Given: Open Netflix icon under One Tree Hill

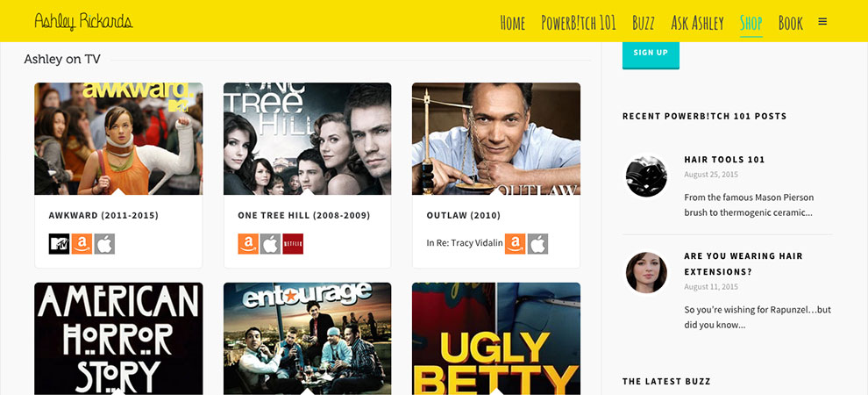Looking at the screenshot, I should tap(293, 244).
